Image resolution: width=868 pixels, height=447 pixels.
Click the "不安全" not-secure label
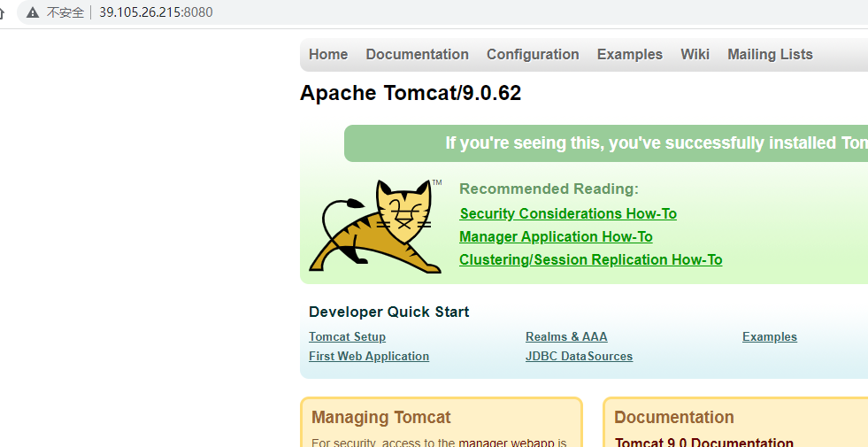[65, 12]
